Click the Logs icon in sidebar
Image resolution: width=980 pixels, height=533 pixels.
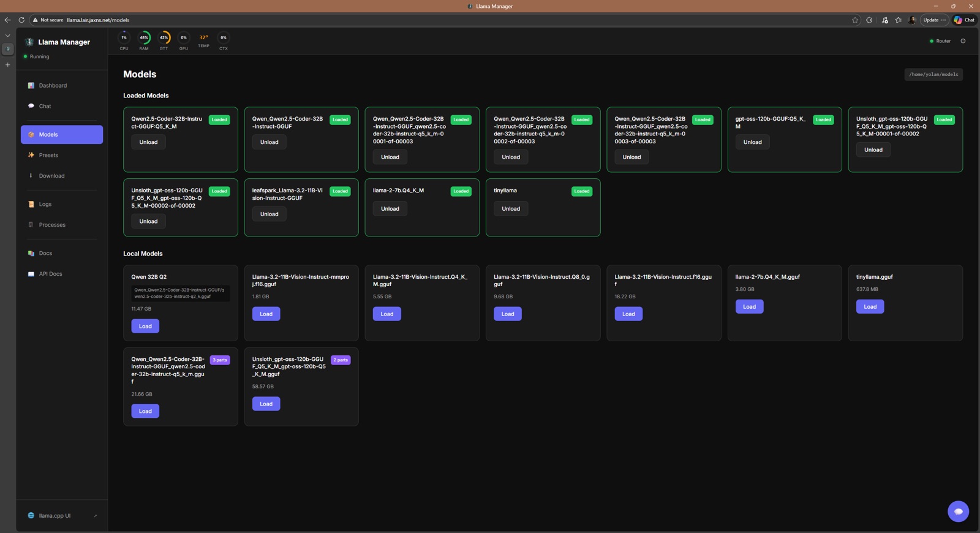pyautogui.click(x=31, y=204)
